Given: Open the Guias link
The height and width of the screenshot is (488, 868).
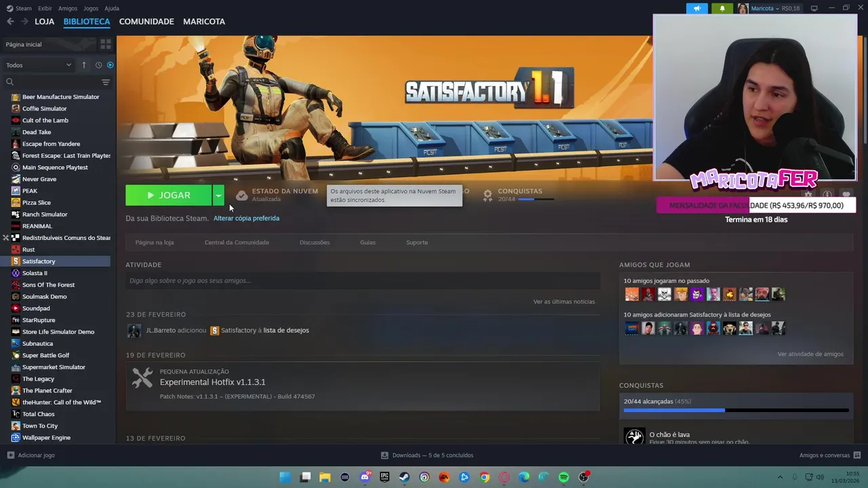Looking at the screenshot, I should [368, 242].
